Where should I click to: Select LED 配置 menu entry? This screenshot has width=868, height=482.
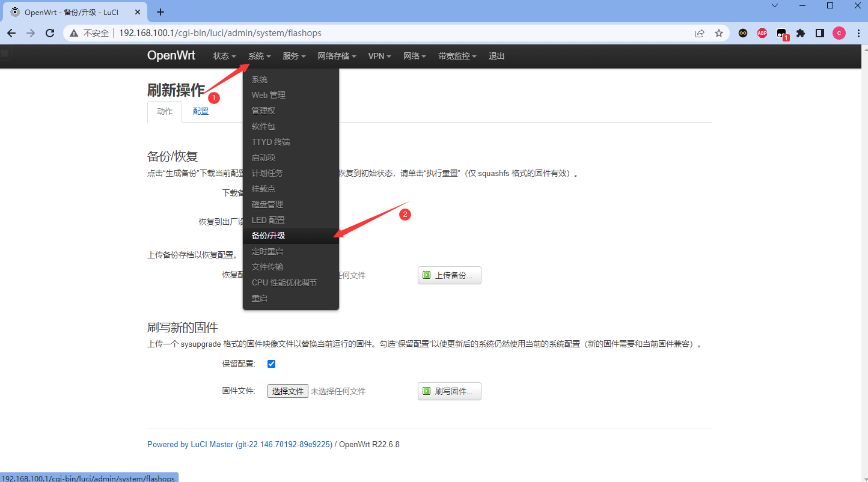(x=291, y=220)
